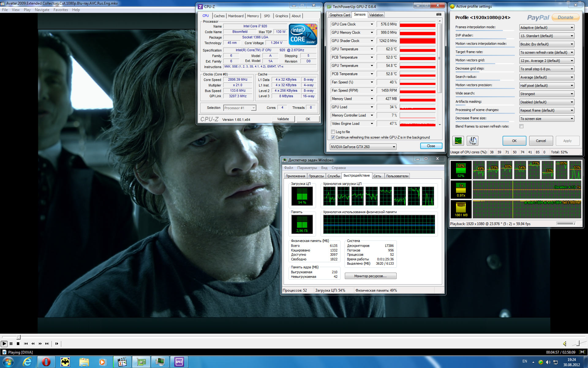Open SVP performance graph button

(458, 141)
